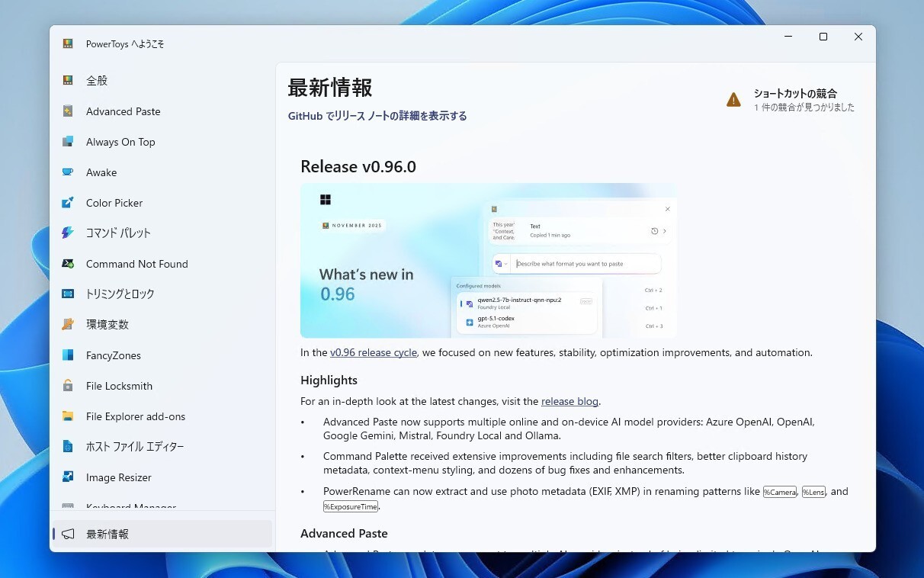Maximize the PowerToys window
Viewport: 924px width, 578px height.
point(823,37)
